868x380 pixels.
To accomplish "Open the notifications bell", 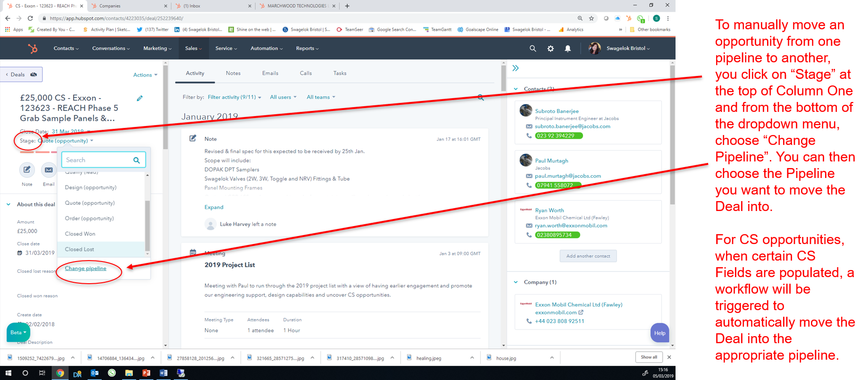I will (x=568, y=48).
